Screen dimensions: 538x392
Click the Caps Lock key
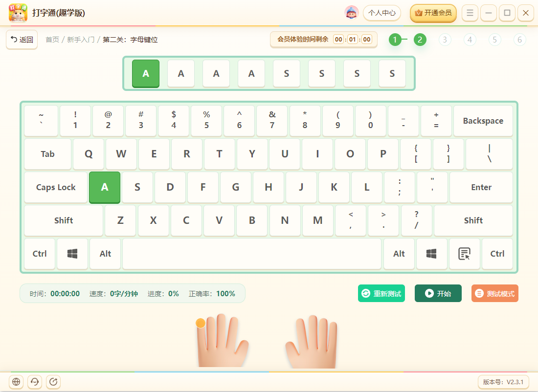coord(56,187)
